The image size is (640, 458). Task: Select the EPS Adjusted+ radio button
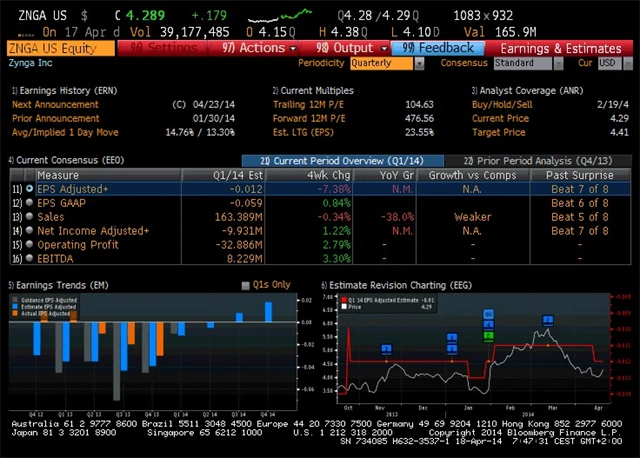(x=28, y=188)
